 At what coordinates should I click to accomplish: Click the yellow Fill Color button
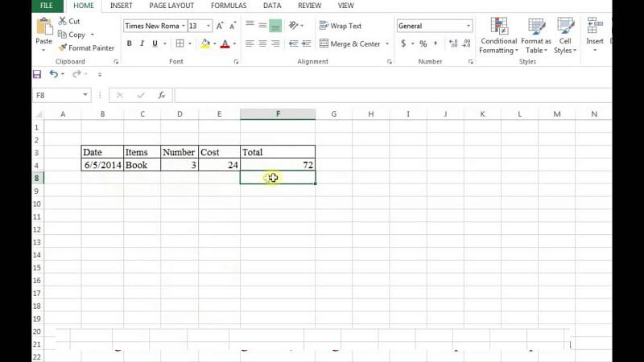(206, 44)
